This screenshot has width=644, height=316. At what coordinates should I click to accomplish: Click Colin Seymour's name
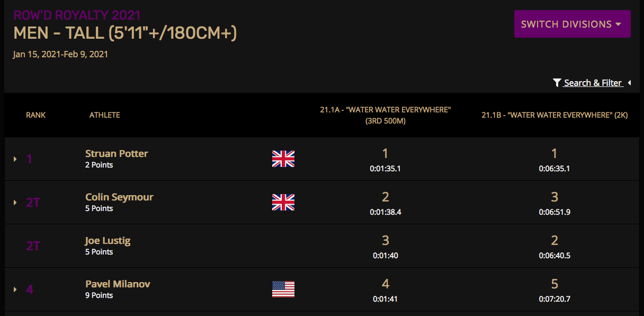(119, 197)
